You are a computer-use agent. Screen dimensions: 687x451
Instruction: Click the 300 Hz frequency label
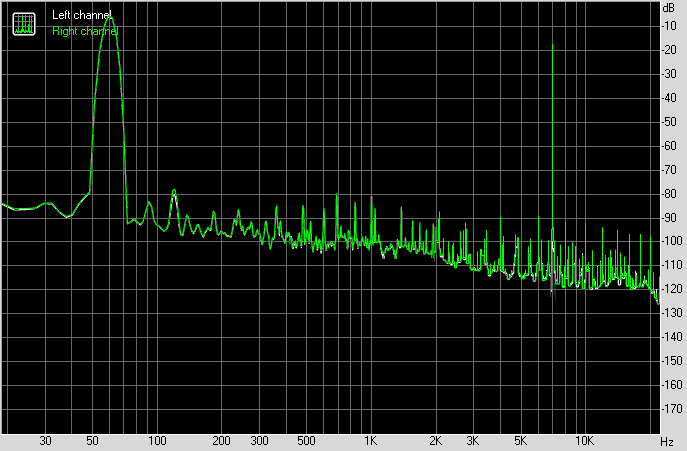click(x=259, y=441)
